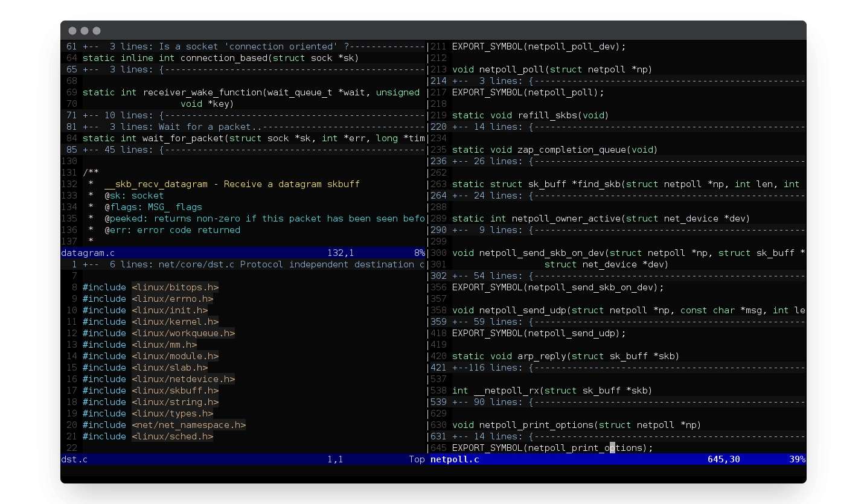
Task: Click the net/net_namespace.h include path
Action: coord(188,425)
